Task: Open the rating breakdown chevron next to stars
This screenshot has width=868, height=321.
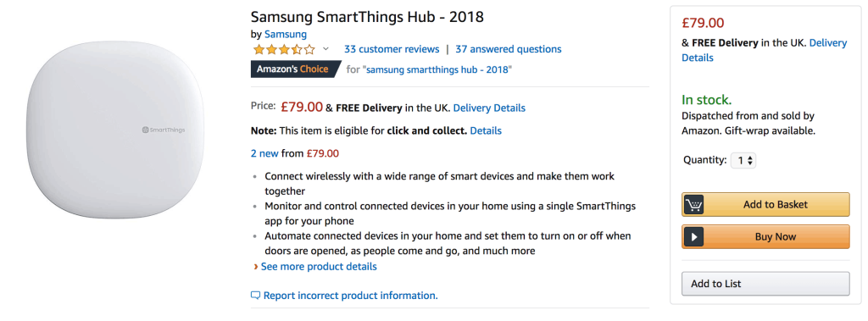Action: coord(325,49)
